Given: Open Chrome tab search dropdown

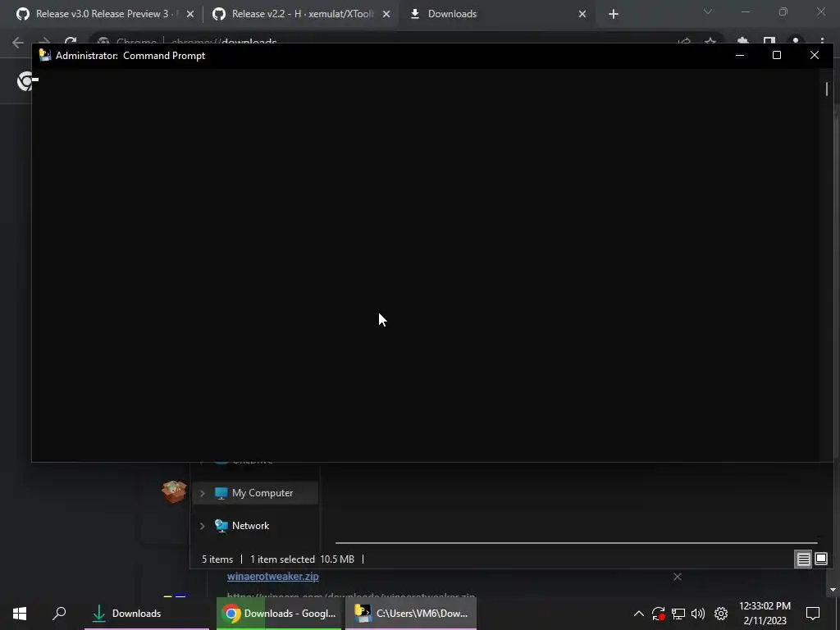Looking at the screenshot, I should (x=708, y=11).
